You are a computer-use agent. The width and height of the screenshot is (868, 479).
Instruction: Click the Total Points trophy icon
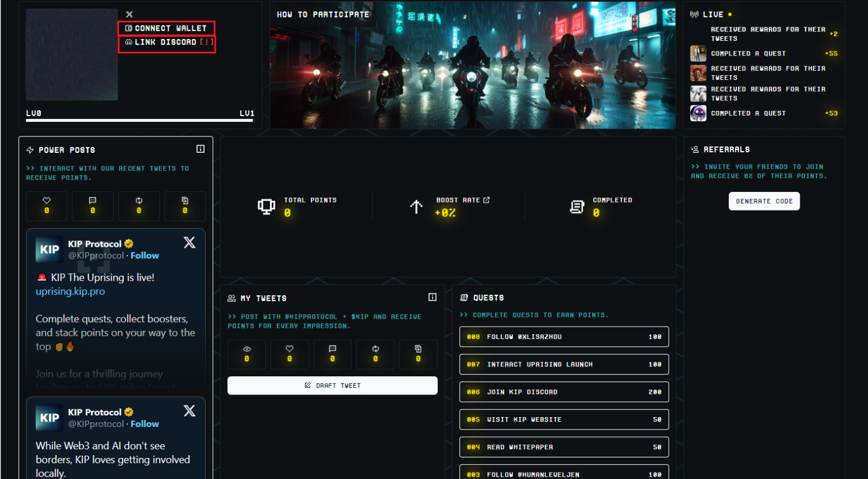pyautogui.click(x=266, y=206)
